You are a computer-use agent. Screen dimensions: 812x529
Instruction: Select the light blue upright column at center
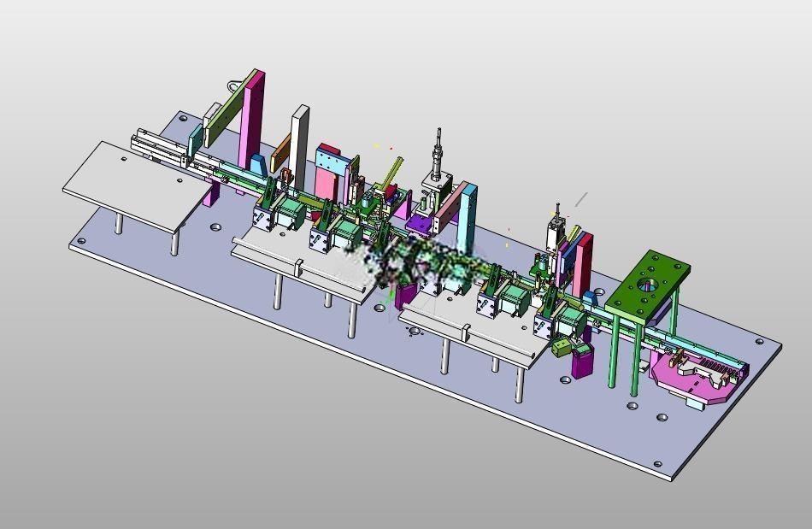coord(468,216)
